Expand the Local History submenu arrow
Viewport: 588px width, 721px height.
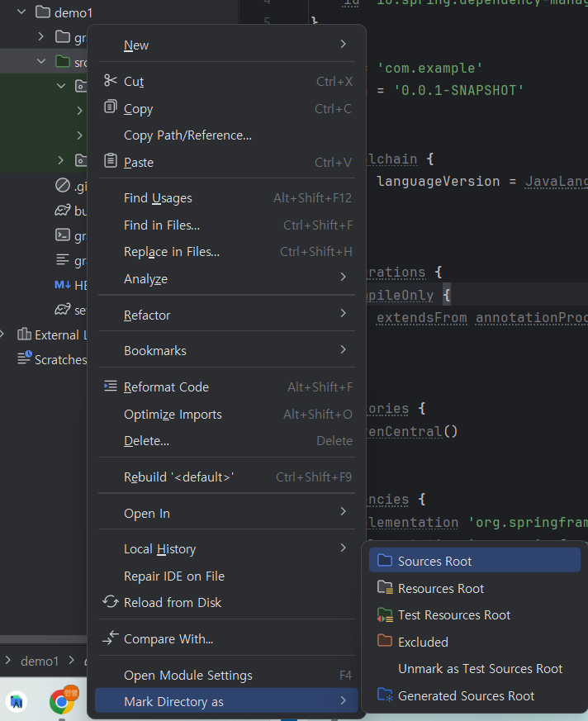pos(343,548)
